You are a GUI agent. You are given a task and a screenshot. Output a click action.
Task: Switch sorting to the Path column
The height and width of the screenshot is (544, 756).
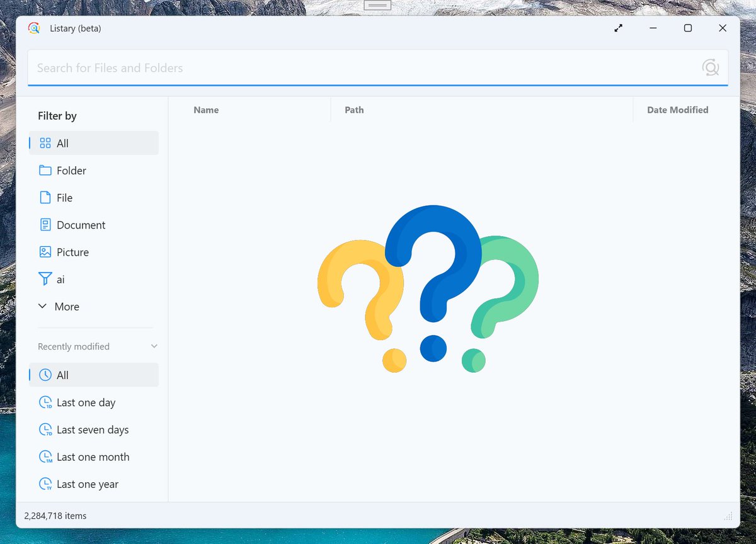(354, 110)
